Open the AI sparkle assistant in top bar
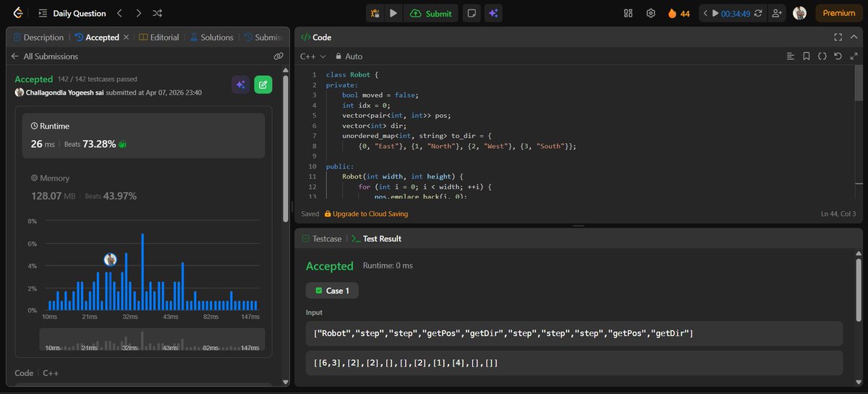This screenshot has width=868, height=394. coord(493,13)
